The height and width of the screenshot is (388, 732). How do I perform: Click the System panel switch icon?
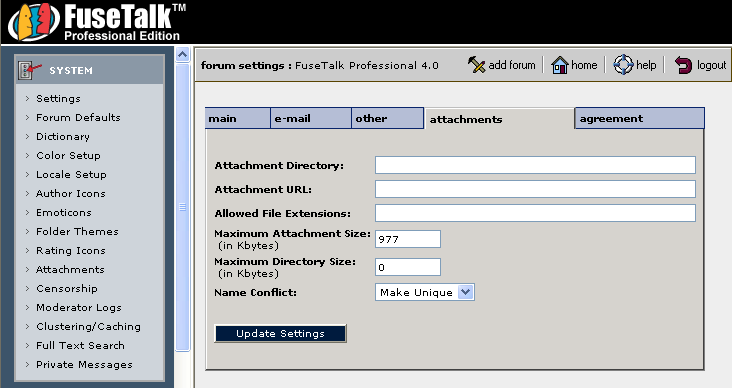click(30, 70)
